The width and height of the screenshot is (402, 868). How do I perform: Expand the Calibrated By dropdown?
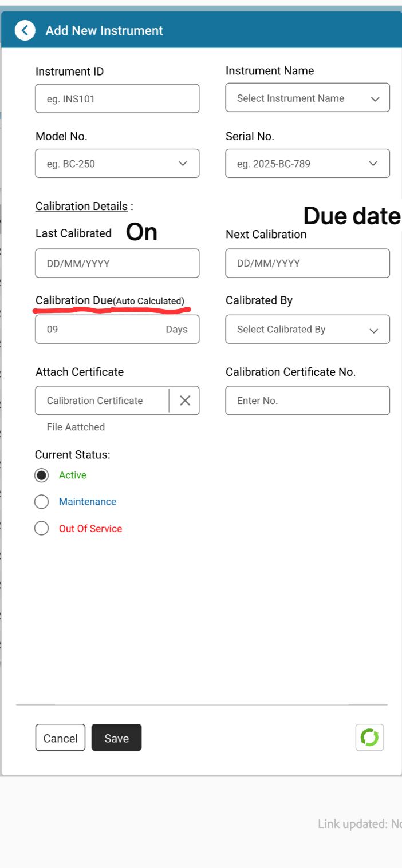(308, 330)
